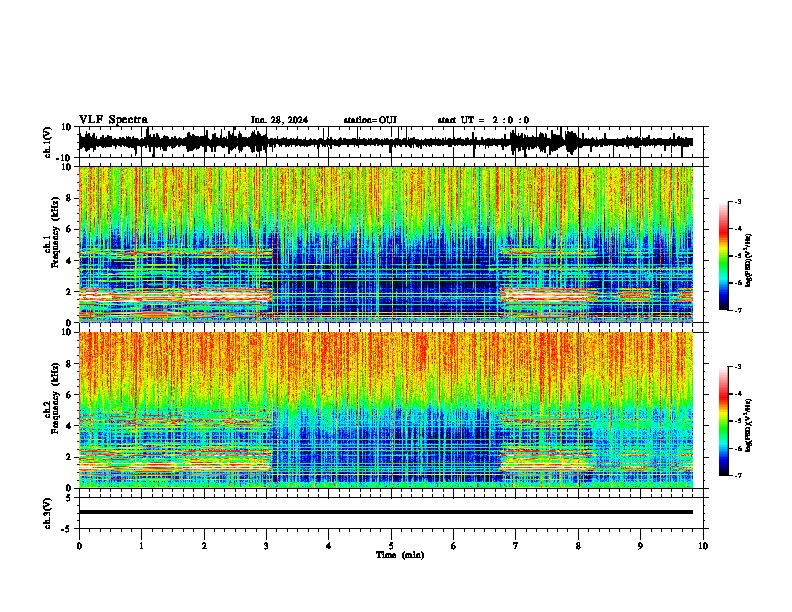Click the "VLF Spectra" title text

point(113,120)
